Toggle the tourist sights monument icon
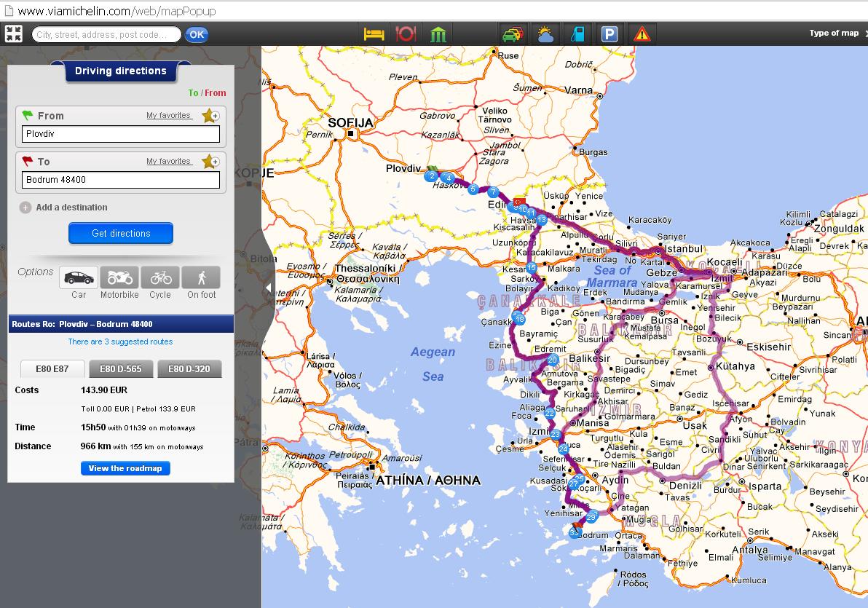The width and height of the screenshot is (868, 608). (438, 33)
